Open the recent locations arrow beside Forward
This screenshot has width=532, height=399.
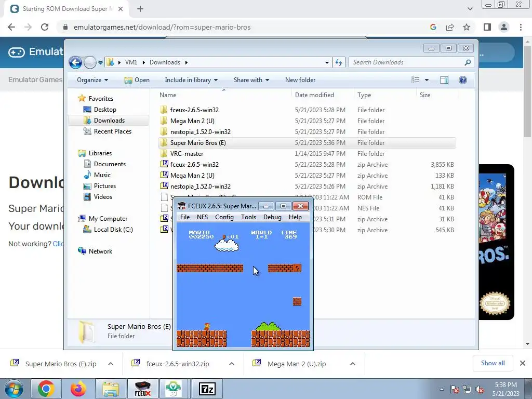100,63
